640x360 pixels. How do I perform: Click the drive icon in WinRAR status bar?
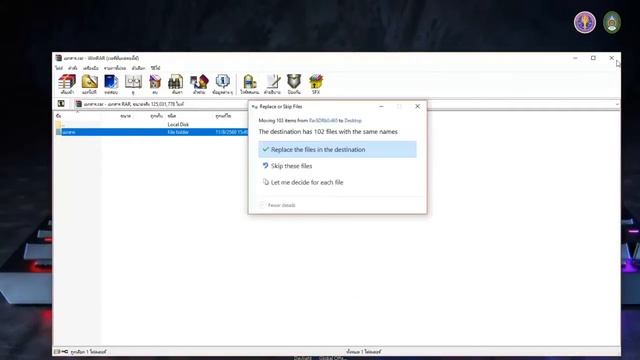pyautogui.click(x=57, y=351)
